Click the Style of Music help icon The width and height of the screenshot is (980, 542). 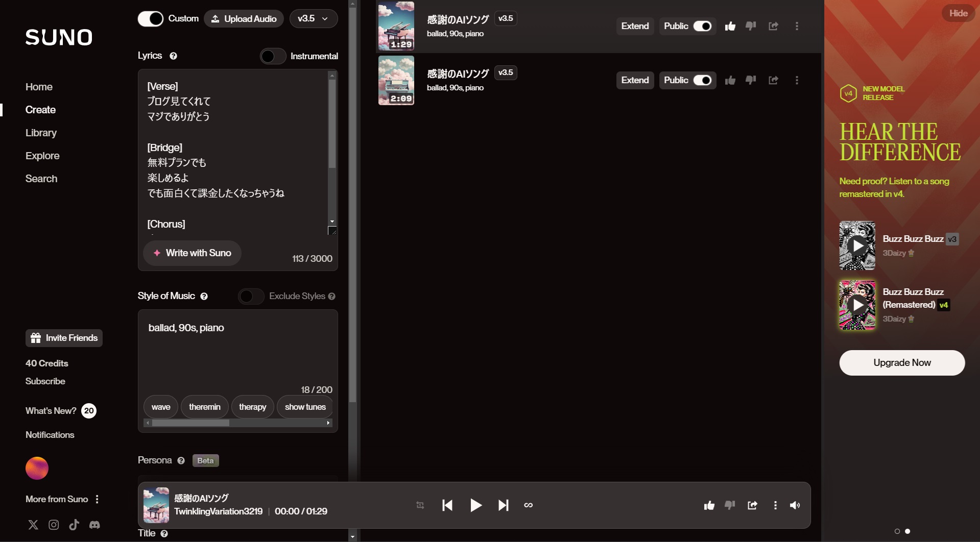[204, 297]
